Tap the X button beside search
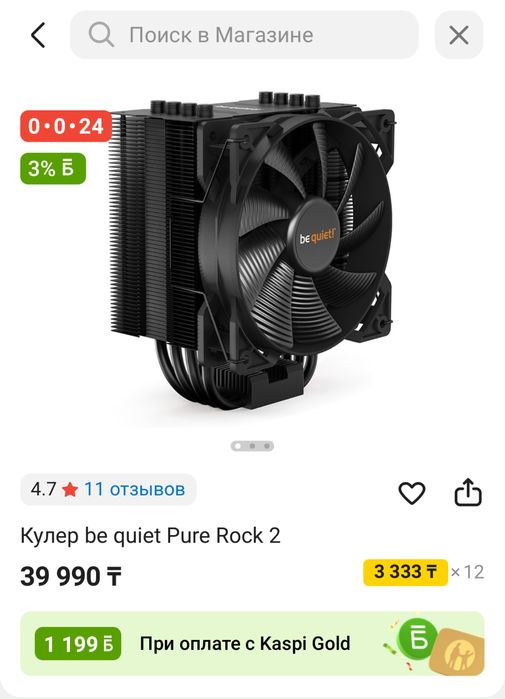505x699 pixels. pyautogui.click(x=459, y=35)
